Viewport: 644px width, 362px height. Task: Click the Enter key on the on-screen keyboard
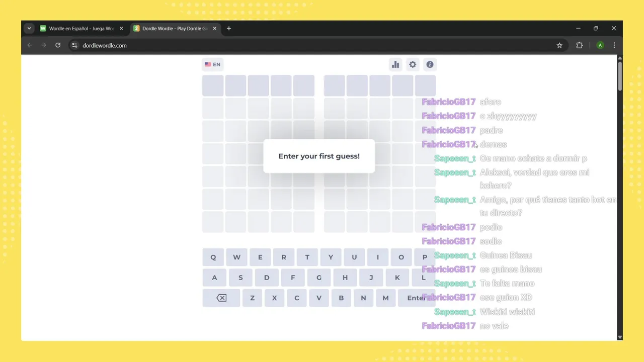pos(417,298)
